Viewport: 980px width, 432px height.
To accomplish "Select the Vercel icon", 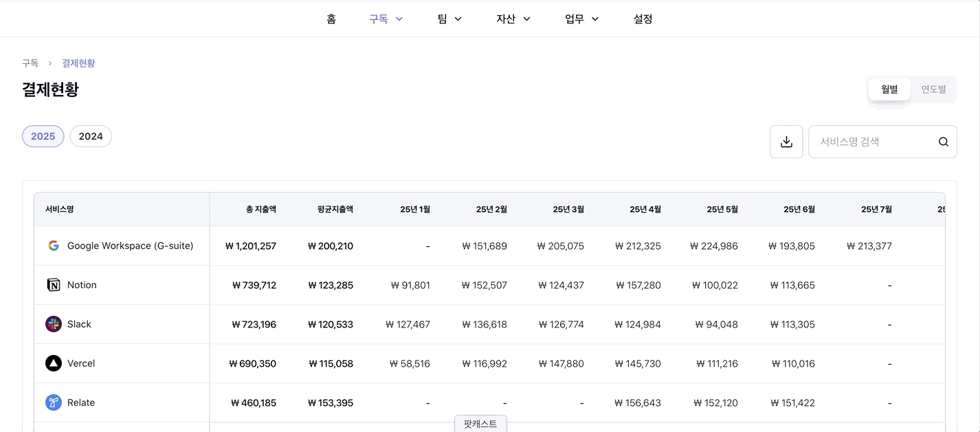I will pyautogui.click(x=54, y=363).
